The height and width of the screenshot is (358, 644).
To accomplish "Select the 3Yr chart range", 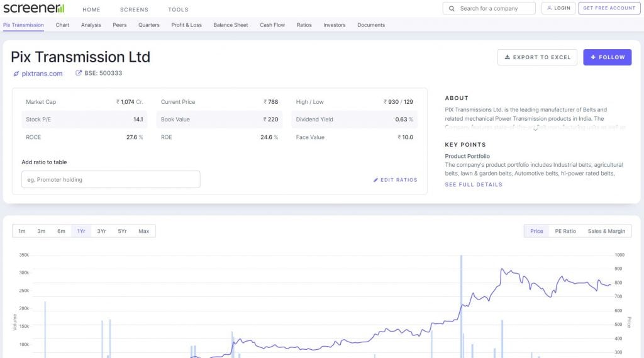I will click(x=101, y=231).
